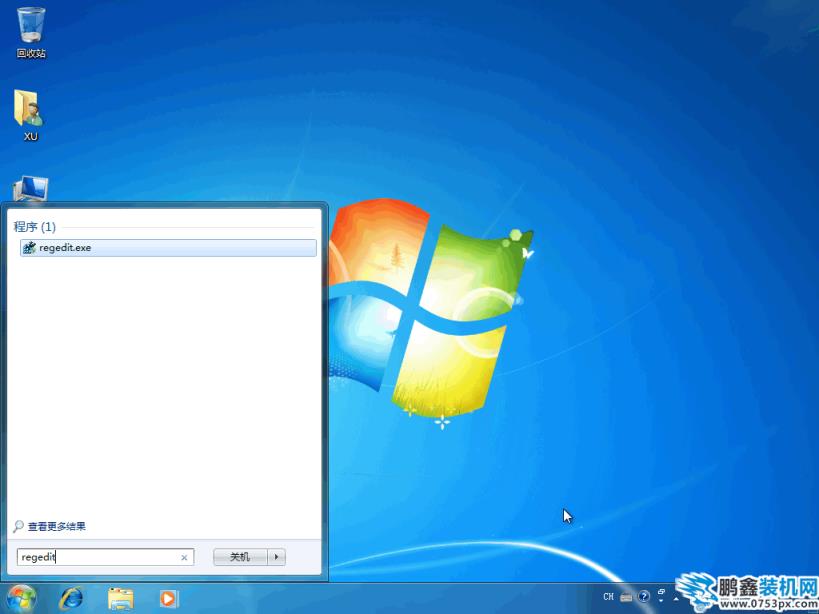The width and height of the screenshot is (819, 614).
Task: Click the 查看更多结果 link
Action: tap(56, 526)
